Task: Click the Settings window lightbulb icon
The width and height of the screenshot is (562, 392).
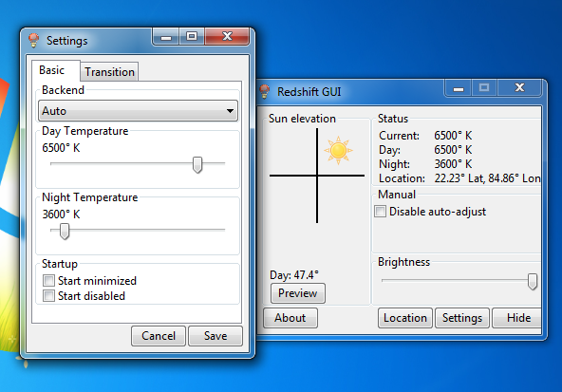Action: pyautogui.click(x=33, y=40)
